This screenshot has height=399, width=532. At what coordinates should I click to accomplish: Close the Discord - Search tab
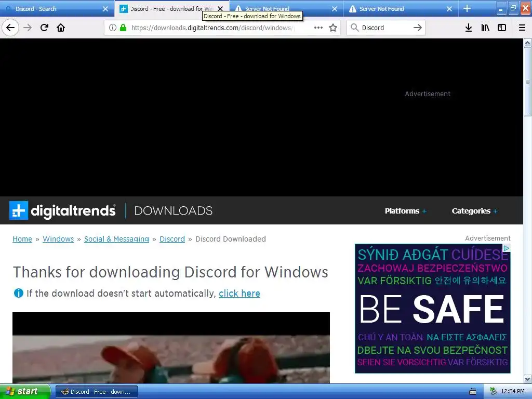(105, 9)
